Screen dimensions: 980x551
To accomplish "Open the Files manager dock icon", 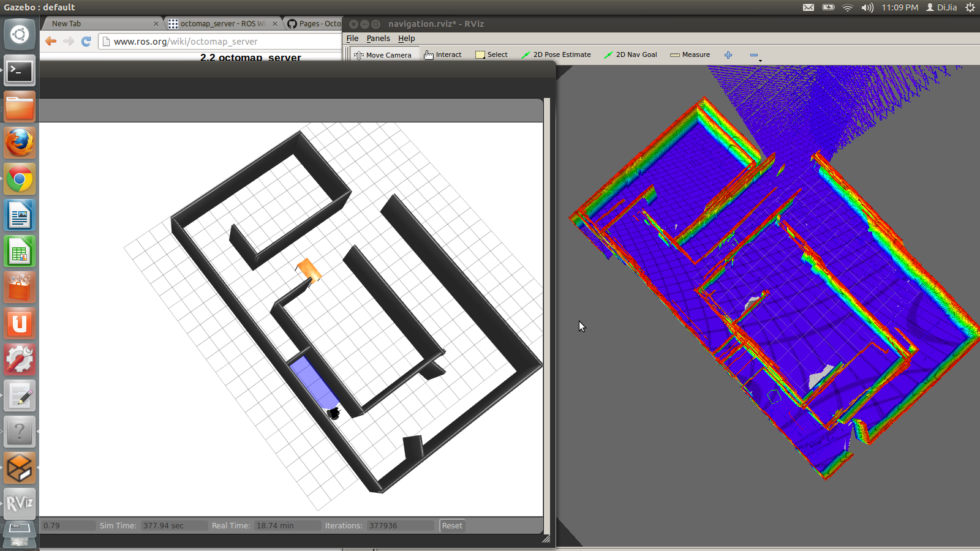I will (20, 108).
